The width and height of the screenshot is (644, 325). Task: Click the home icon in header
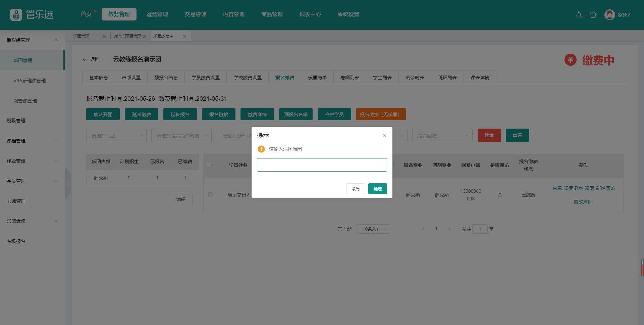pyautogui.click(x=593, y=15)
